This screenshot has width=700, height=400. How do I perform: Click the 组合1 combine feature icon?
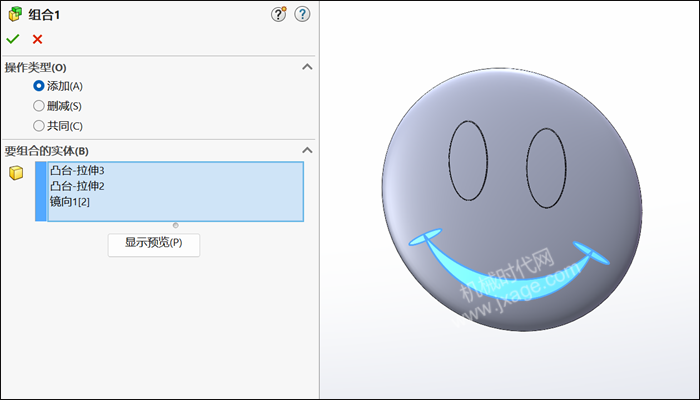[x=15, y=14]
